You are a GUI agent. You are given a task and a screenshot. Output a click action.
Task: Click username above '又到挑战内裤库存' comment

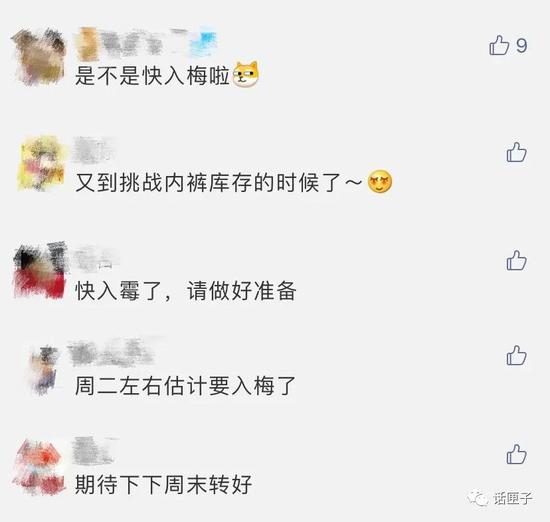pos(93,150)
